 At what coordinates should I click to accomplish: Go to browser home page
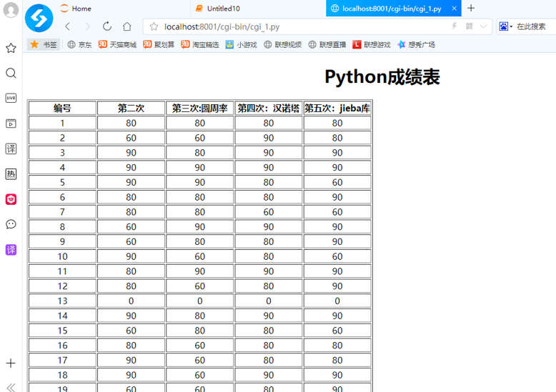pyautogui.click(x=127, y=26)
